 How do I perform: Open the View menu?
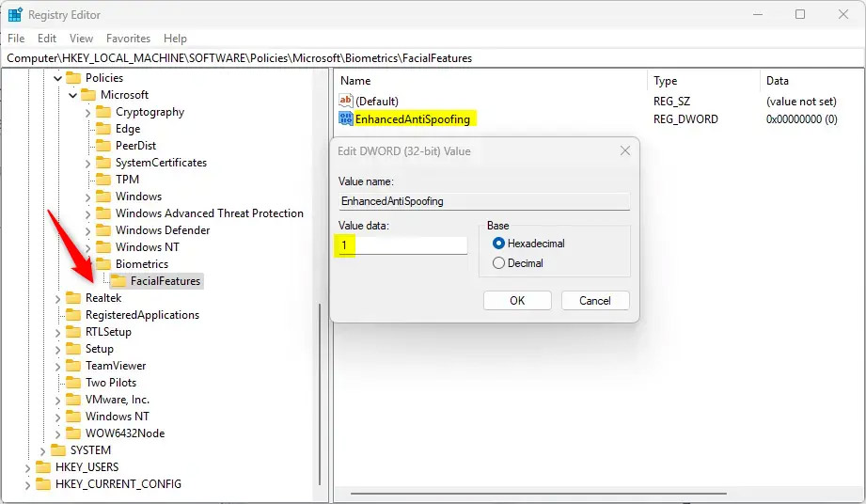point(81,39)
